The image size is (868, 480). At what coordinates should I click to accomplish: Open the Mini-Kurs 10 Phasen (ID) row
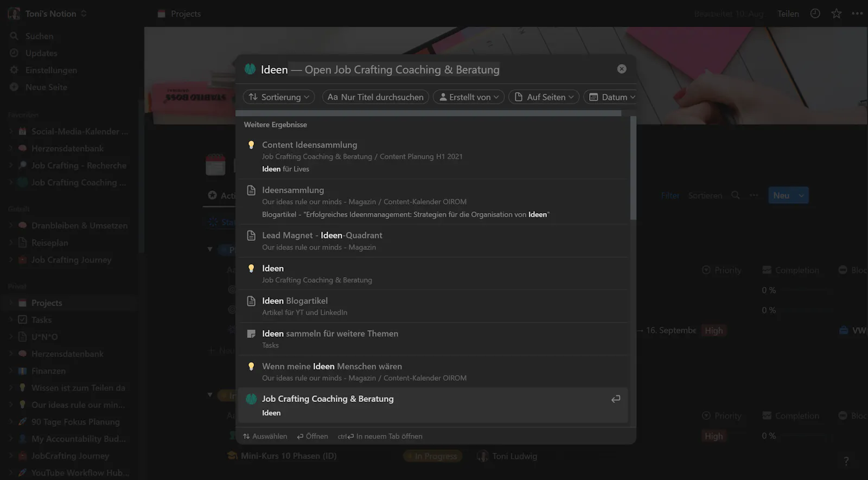(x=289, y=456)
